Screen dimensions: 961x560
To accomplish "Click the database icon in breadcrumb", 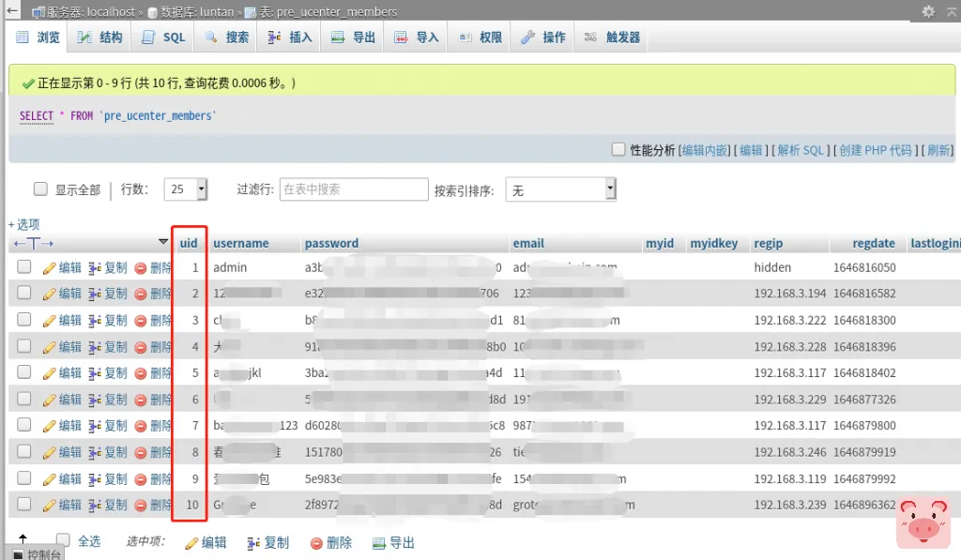I will pyautogui.click(x=153, y=12).
